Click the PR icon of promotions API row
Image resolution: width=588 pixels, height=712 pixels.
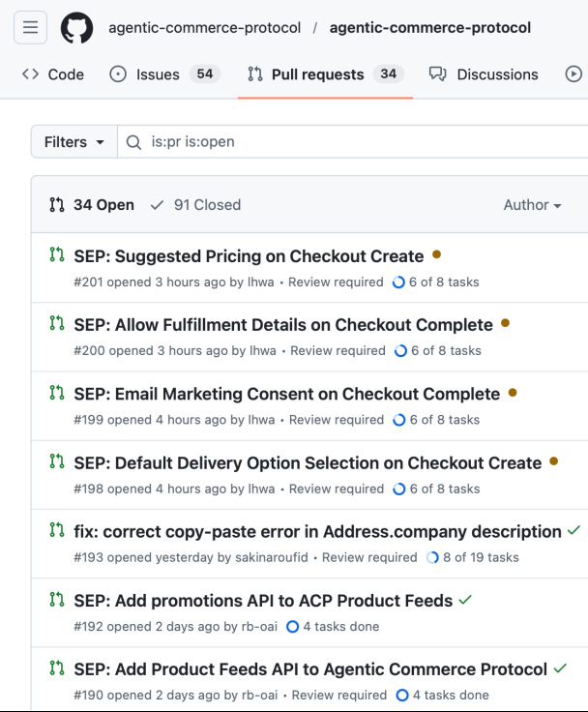[x=57, y=600]
